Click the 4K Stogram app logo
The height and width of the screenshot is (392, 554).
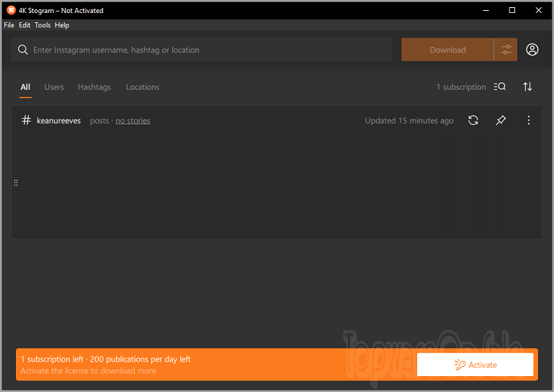12,10
